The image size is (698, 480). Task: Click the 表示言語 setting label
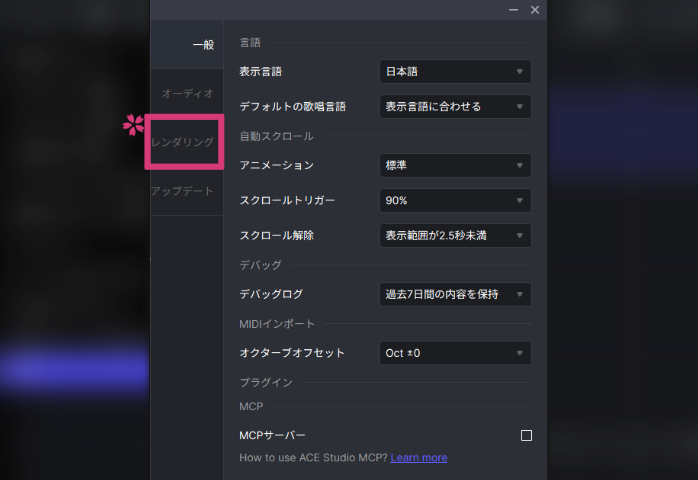[x=260, y=72]
